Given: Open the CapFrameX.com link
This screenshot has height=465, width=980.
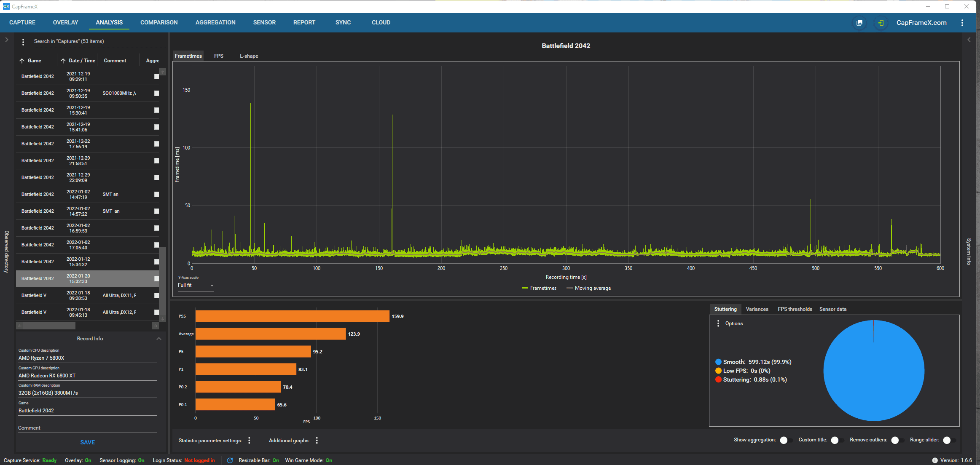Looking at the screenshot, I should tap(921, 23).
